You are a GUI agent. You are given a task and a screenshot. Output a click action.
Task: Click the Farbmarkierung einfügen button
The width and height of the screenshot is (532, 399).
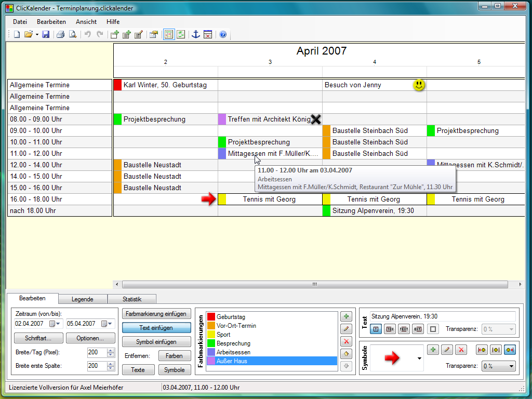pos(156,314)
